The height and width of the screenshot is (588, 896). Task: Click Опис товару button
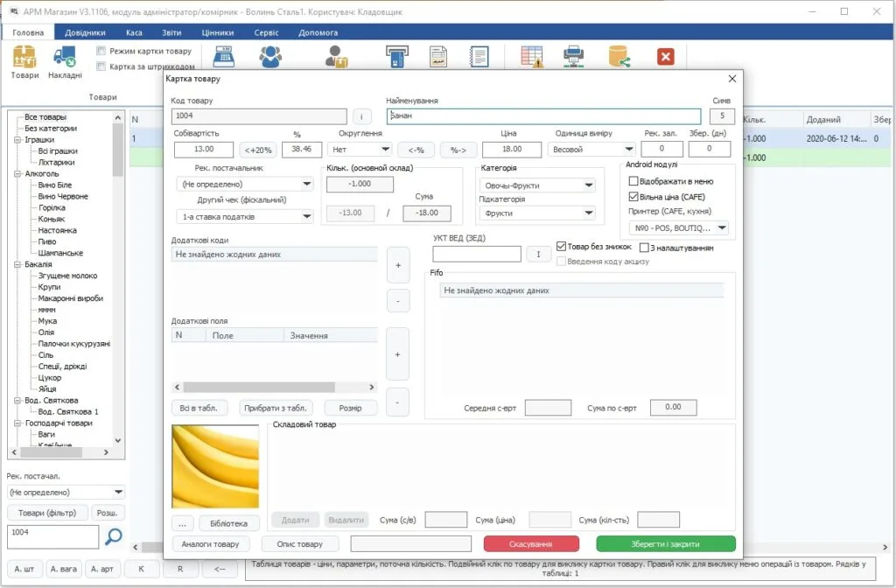coord(300,544)
